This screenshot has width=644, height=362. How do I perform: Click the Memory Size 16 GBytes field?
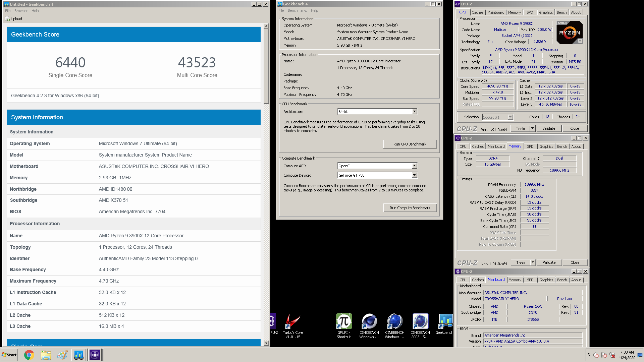pos(492,164)
